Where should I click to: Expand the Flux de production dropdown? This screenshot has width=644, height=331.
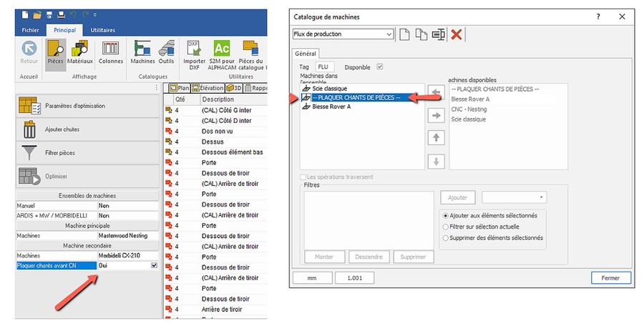(389, 34)
